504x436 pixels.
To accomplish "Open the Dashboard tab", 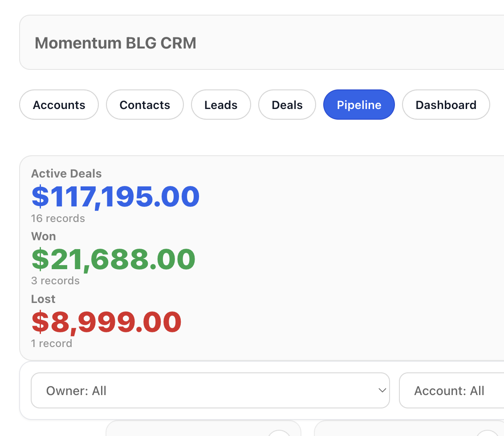I will (446, 105).
